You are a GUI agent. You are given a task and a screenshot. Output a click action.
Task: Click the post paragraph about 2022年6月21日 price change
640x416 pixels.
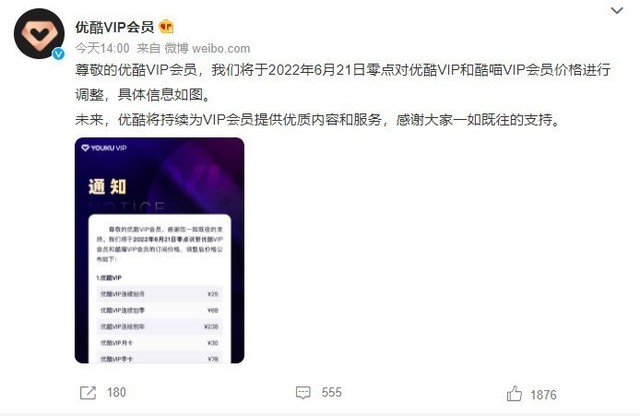coord(343,82)
